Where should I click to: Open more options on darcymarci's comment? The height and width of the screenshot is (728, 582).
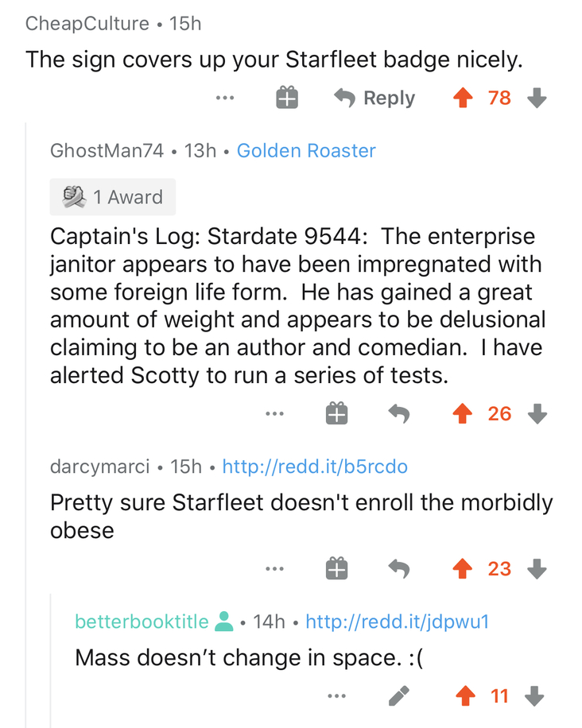pos(274,568)
